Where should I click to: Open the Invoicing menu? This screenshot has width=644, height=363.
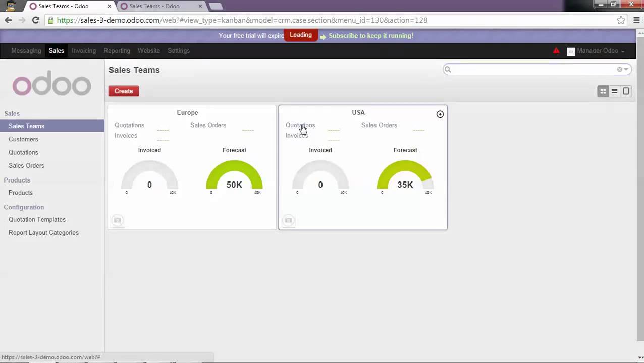(x=84, y=51)
